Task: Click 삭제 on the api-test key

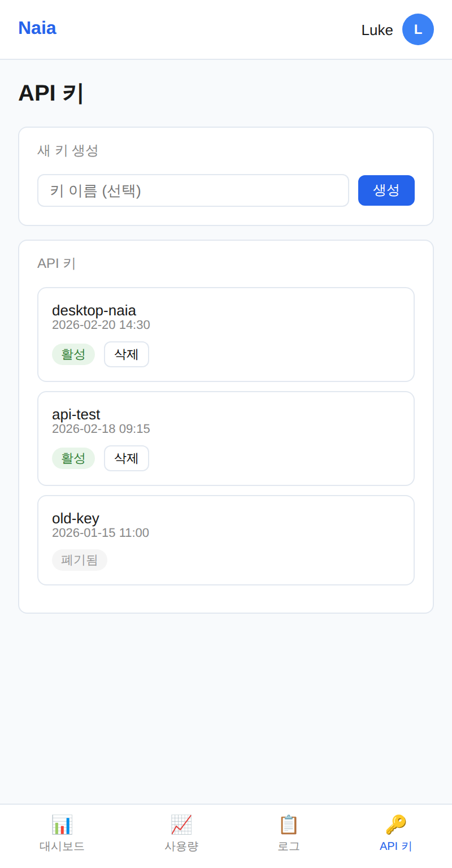Action: (x=126, y=458)
